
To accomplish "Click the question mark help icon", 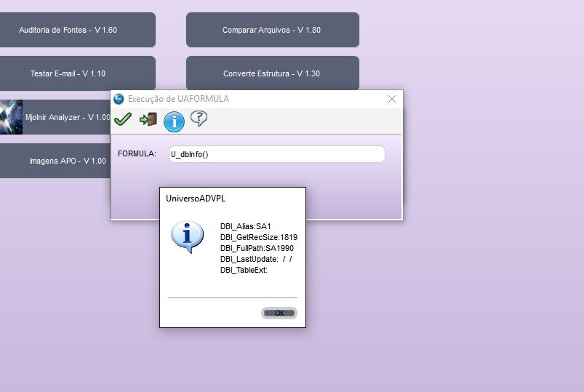I will (199, 119).
